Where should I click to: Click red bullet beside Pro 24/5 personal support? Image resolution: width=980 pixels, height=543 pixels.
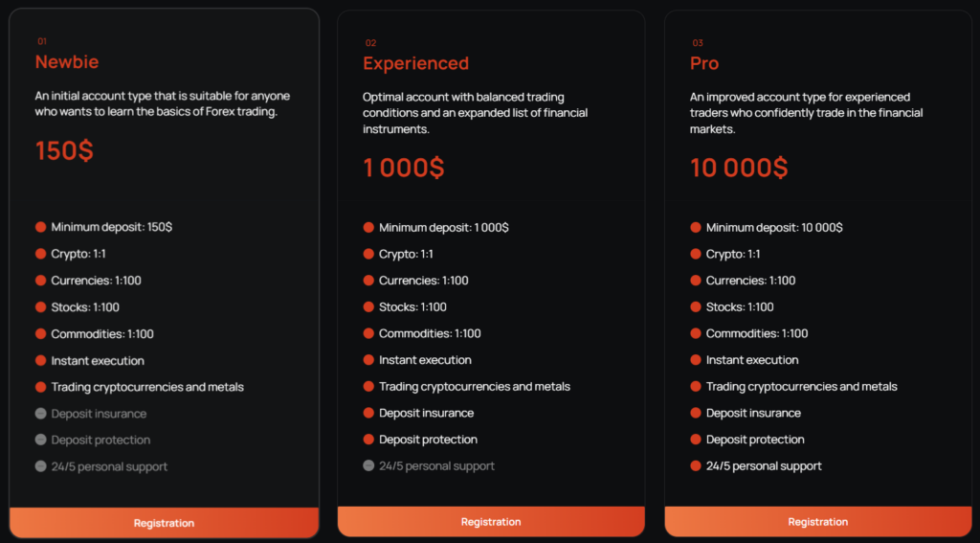696,465
